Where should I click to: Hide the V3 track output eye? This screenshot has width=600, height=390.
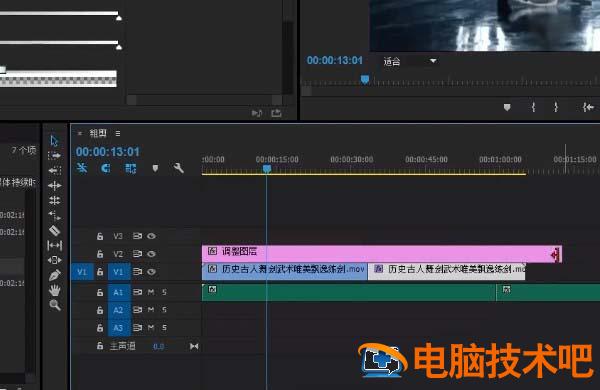click(x=152, y=236)
